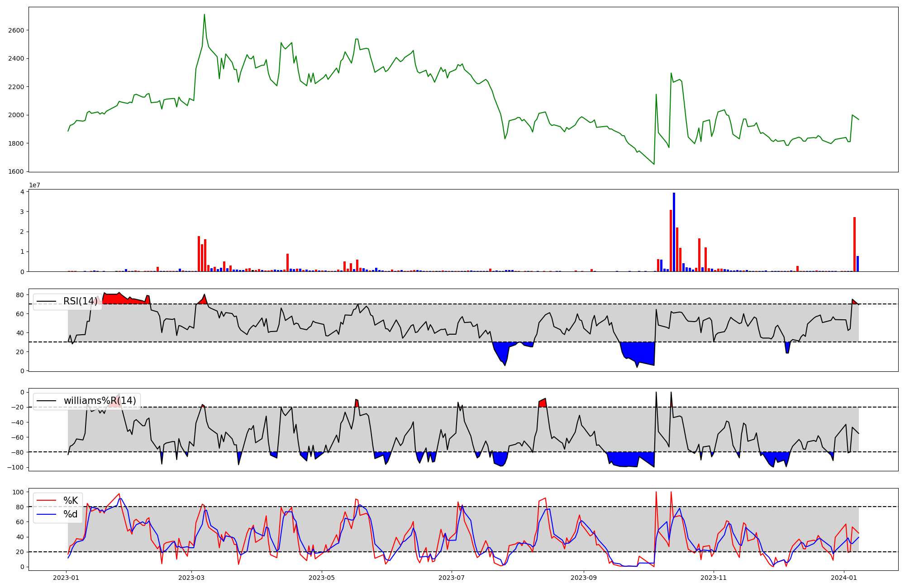Click the red %K line swatch in legend

46,500
